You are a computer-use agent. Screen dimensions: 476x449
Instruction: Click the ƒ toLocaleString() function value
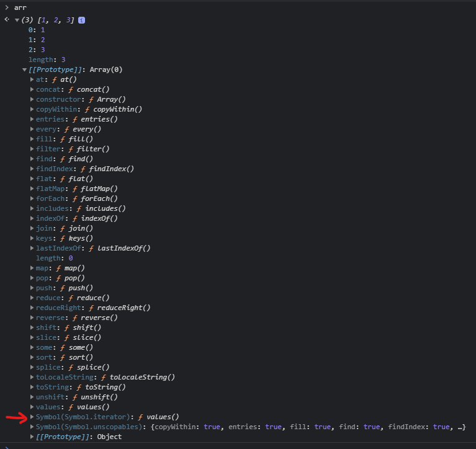(x=138, y=378)
